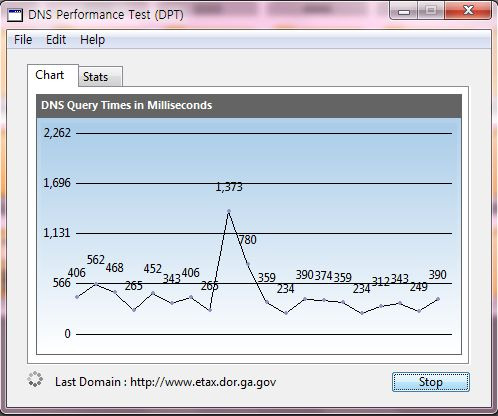Viewport: 498px width, 416px height.
Task: Click the 2,262 axis label
Action: [57, 133]
